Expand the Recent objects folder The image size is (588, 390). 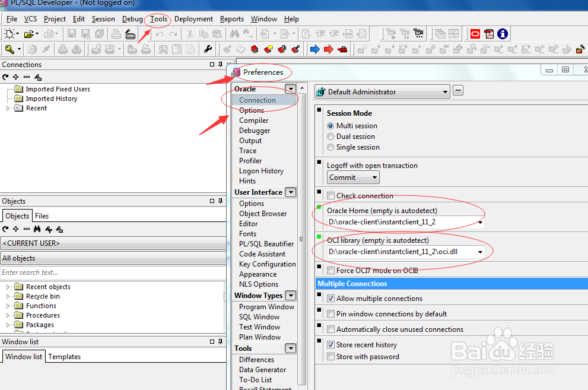pyautogui.click(x=8, y=287)
